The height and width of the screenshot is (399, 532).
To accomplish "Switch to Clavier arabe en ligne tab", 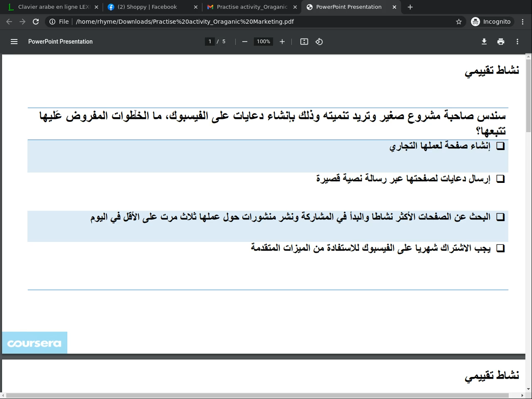I will click(54, 7).
